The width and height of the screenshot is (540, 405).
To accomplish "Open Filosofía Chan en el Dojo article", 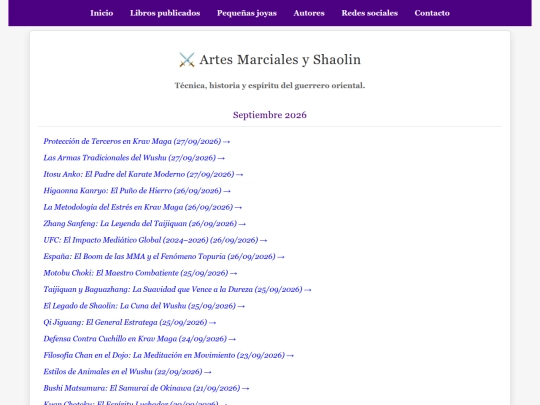I will pyautogui.click(x=169, y=355).
